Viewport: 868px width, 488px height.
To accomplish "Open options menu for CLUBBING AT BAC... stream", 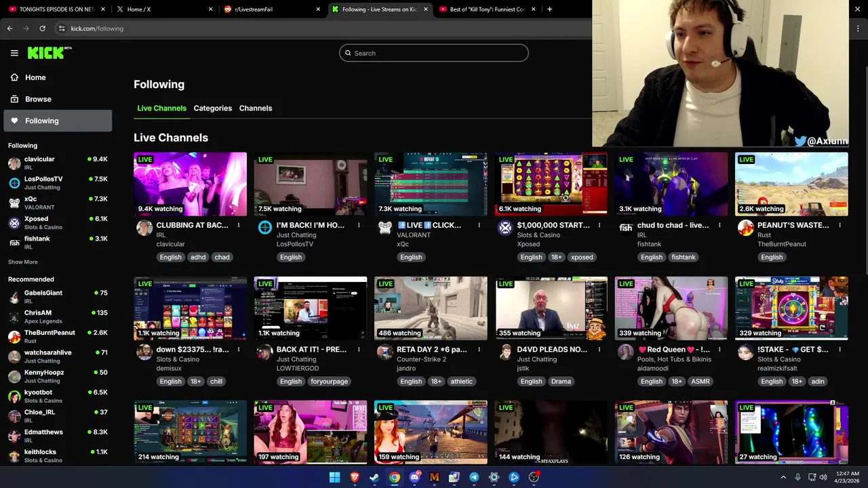I will tap(239, 225).
